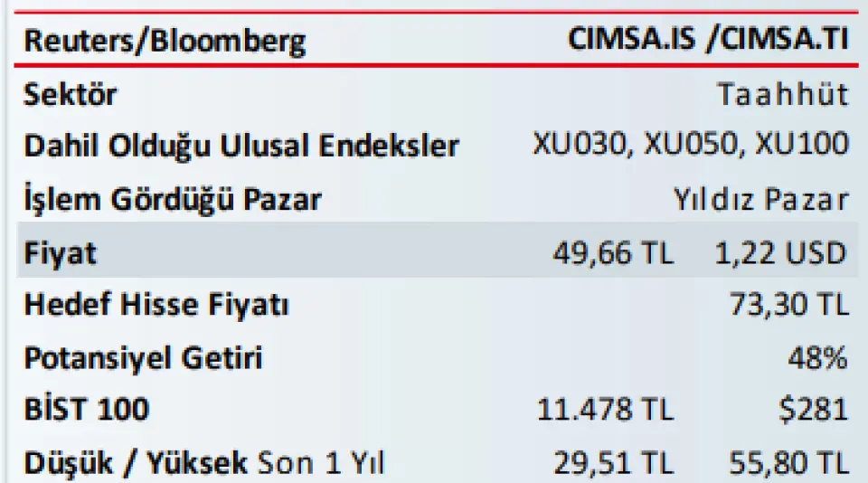Click the Reuters/Bloomberg header label
This screenshot has height=483, width=868.
[x=165, y=42]
